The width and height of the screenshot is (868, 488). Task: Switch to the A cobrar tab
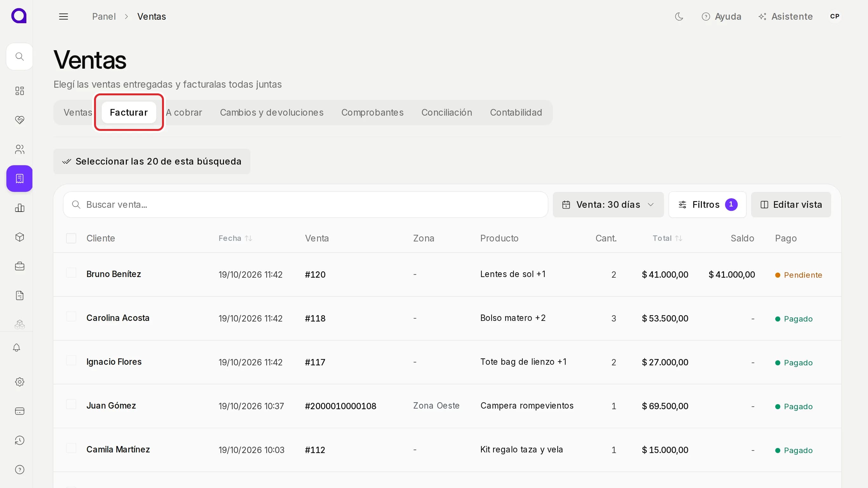point(184,112)
